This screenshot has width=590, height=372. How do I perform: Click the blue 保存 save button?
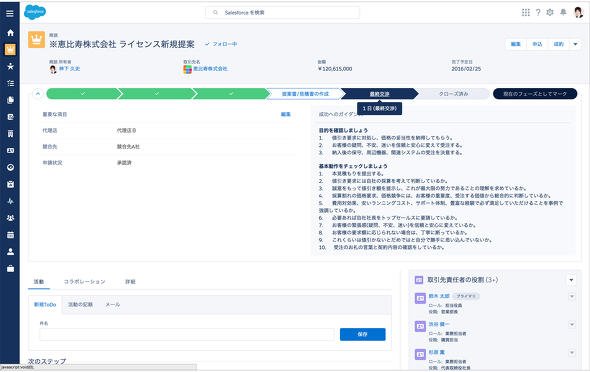pyautogui.click(x=362, y=334)
